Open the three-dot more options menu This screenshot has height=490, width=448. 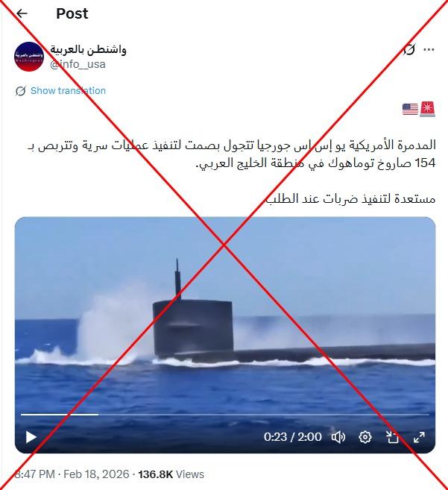click(x=429, y=49)
